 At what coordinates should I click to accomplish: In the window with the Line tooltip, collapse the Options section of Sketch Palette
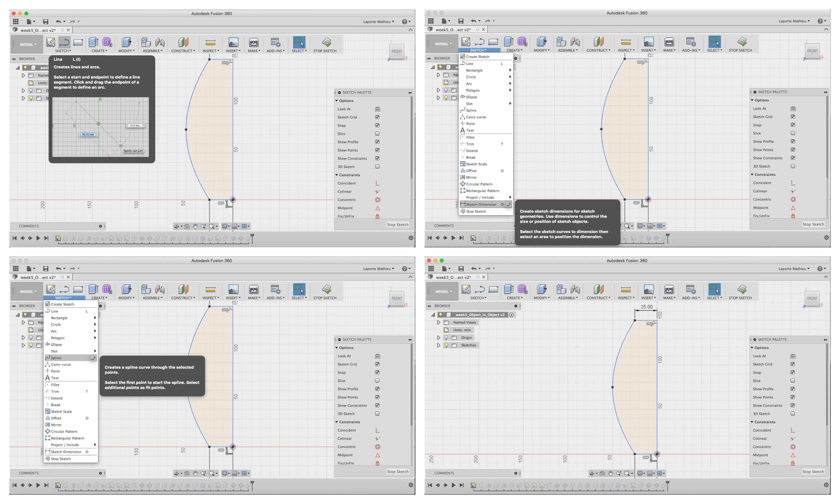click(337, 101)
